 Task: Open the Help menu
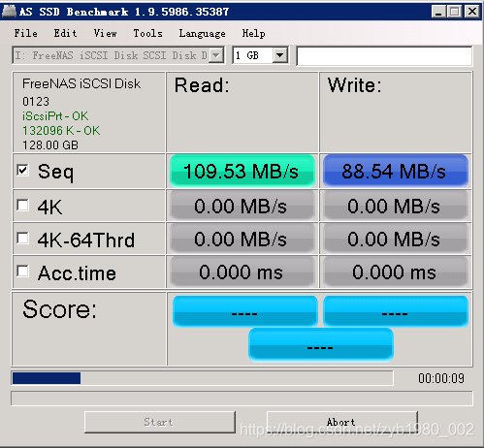253,33
